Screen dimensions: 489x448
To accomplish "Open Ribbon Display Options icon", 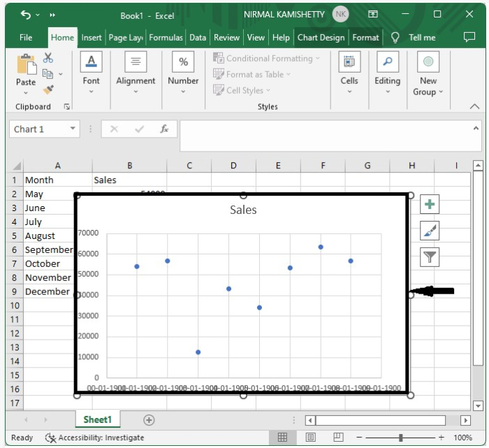I will [x=372, y=14].
